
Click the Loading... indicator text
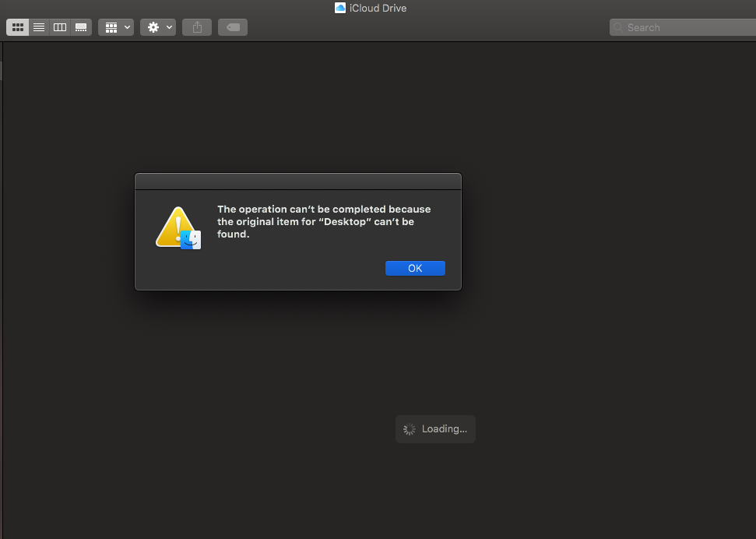click(x=444, y=429)
